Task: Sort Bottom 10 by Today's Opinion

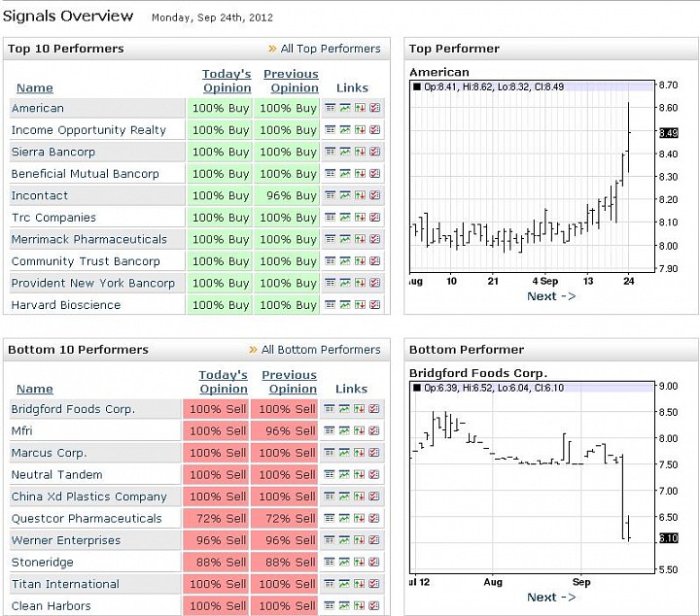Action: point(224,382)
